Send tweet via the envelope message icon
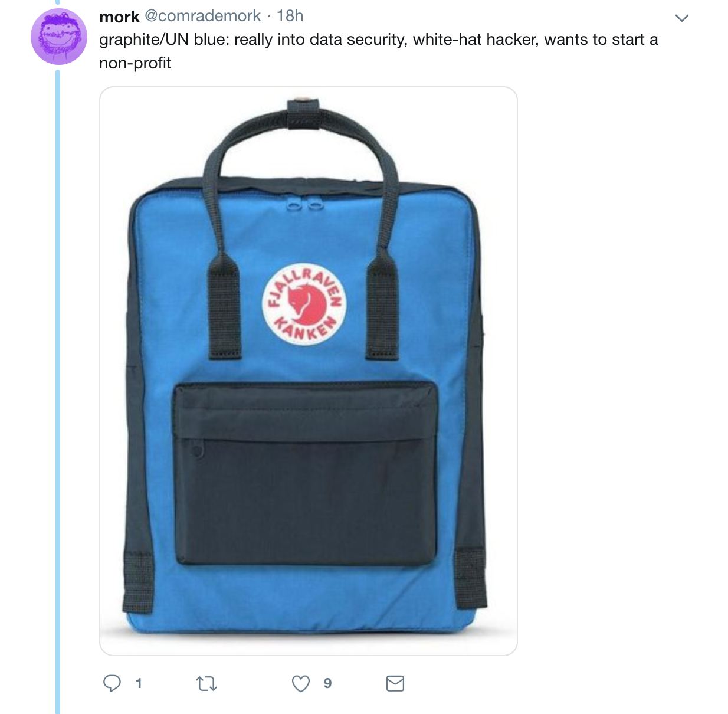This screenshot has height=714, width=728. pos(395,683)
